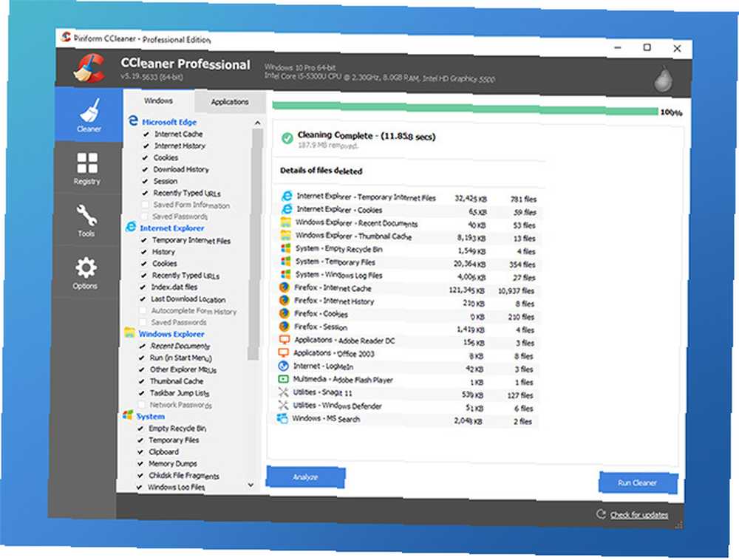Click icon for Multimedia - Adobe Flash Player result
This screenshot has width=739, height=560.
pos(283,379)
